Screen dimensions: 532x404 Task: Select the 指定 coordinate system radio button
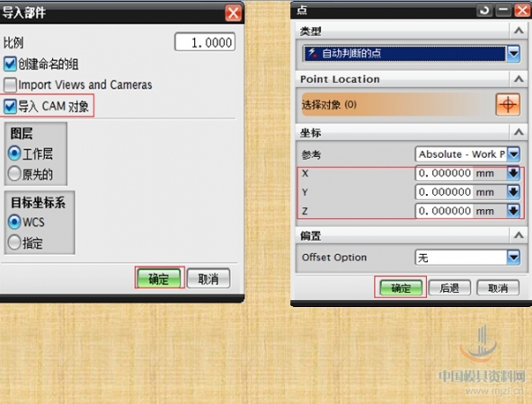click(x=14, y=242)
